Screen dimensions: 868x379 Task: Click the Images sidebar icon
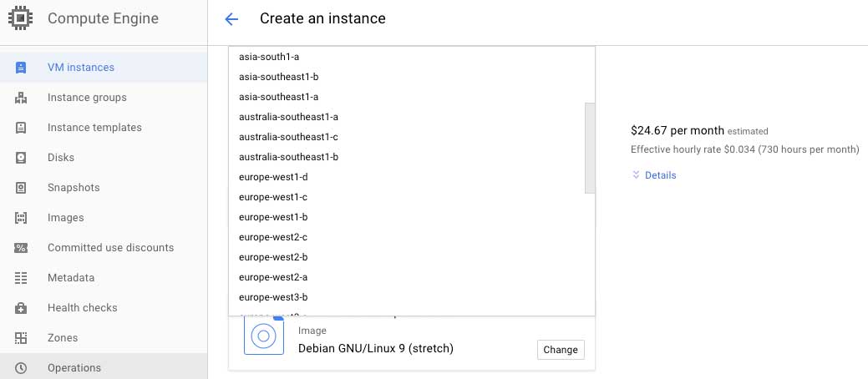21,218
